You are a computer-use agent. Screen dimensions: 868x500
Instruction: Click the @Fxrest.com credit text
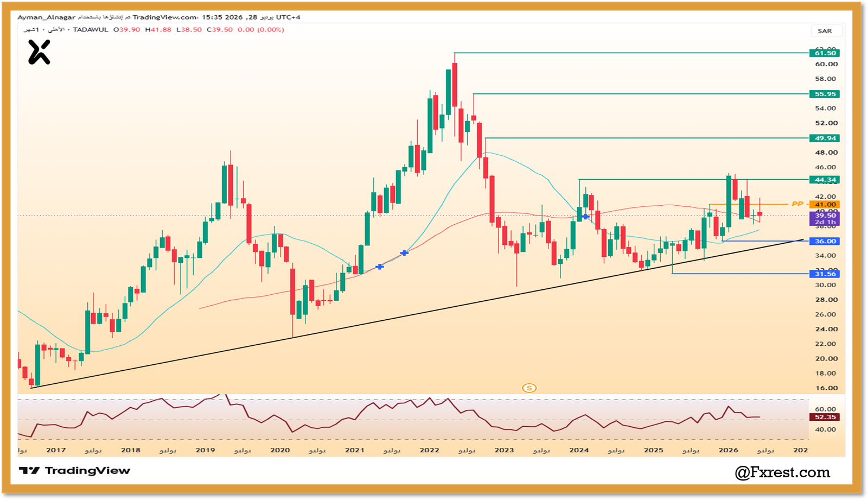(782, 472)
